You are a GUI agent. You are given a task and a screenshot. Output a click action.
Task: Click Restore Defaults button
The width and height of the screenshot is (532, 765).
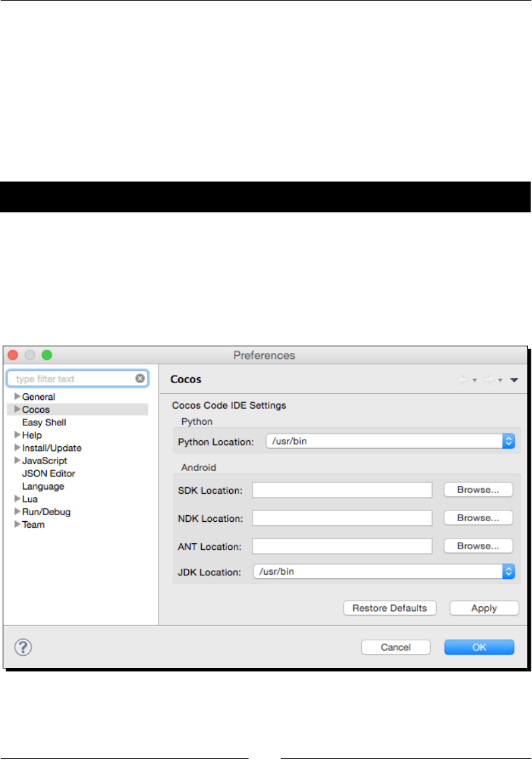389,608
